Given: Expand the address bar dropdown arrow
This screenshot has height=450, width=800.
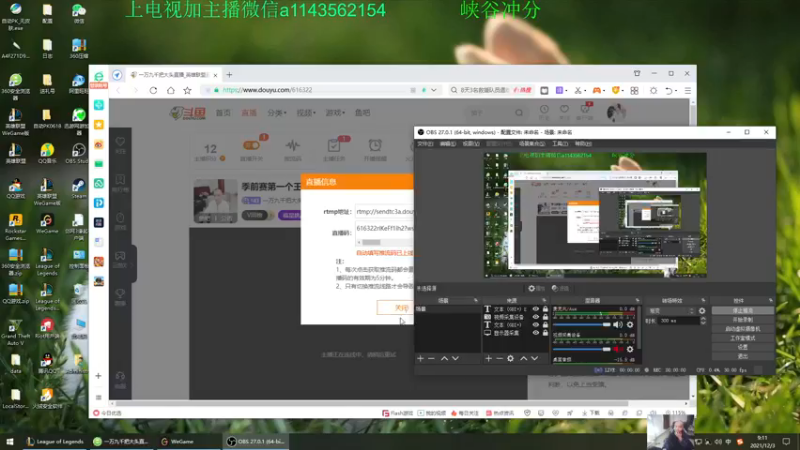Looking at the screenshot, I should (x=434, y=90).
